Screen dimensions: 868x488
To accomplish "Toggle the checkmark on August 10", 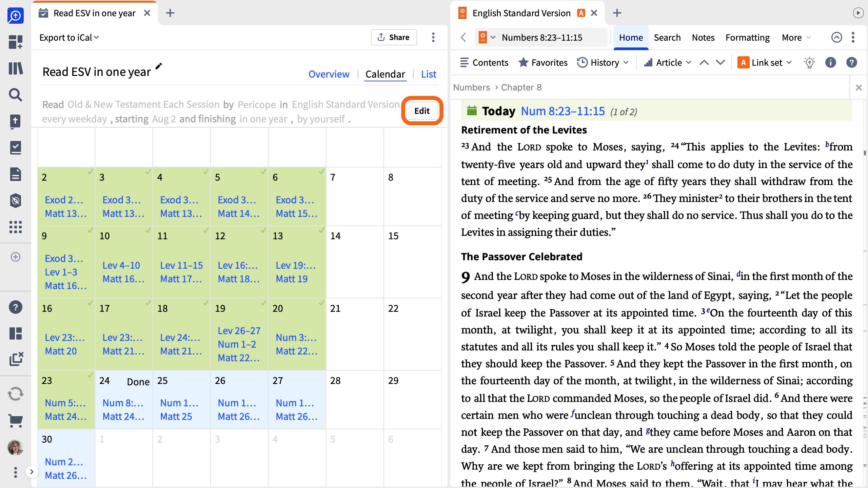I will [148, 230].
